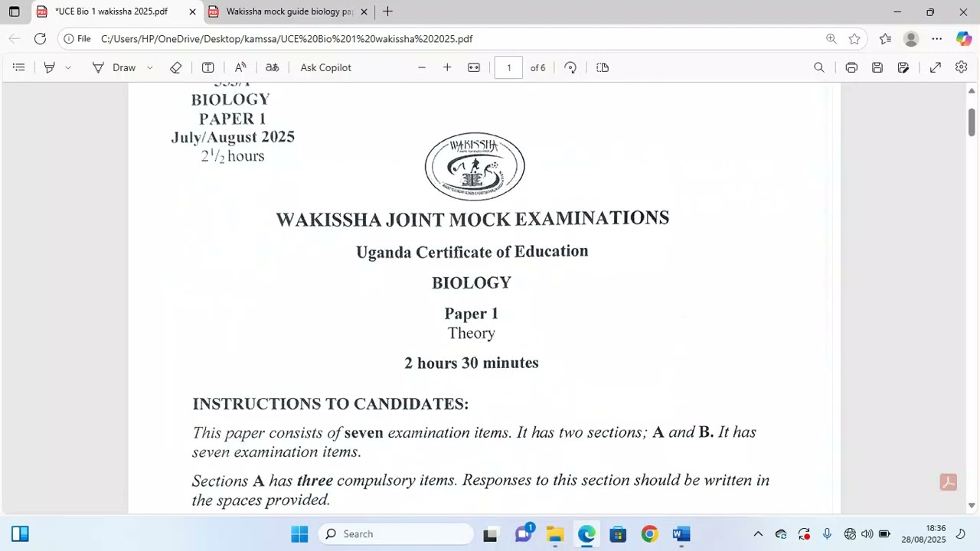Open the Favorites list icon
Image resolution: width=980 pixels, height=551 pixels.
885,39
